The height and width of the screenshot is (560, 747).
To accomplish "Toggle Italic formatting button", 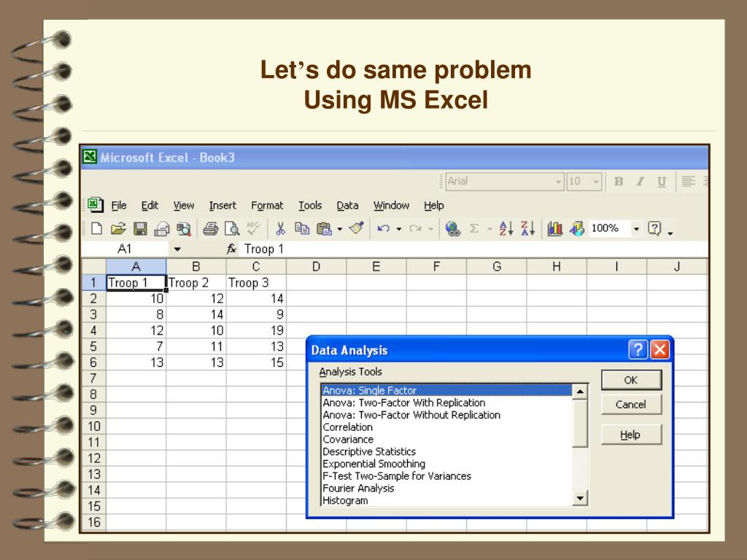I will (x=640, y=181).
